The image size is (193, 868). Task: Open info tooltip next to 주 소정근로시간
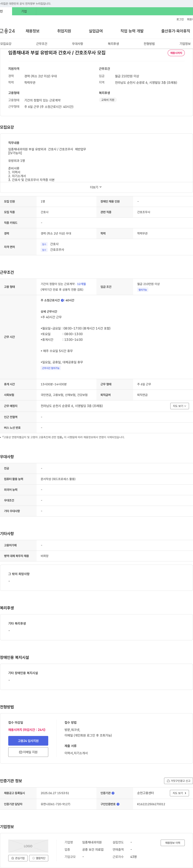click(x=62, y=300)
